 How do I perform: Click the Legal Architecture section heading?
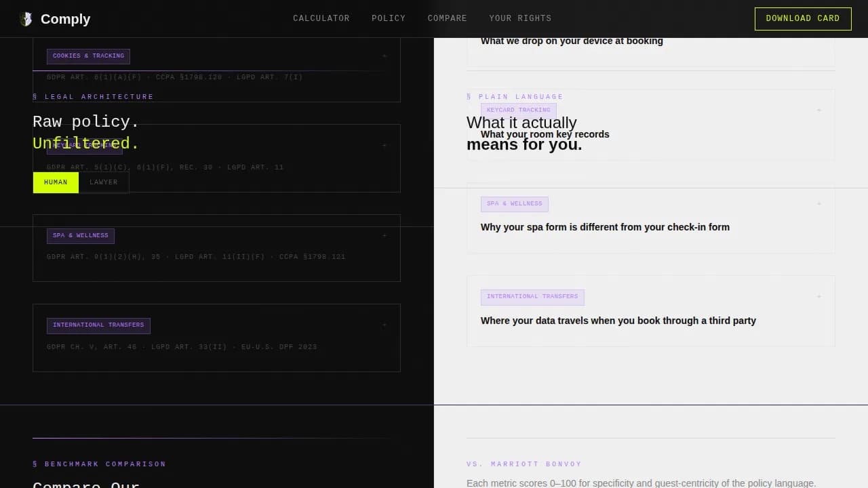pos(93,96)
